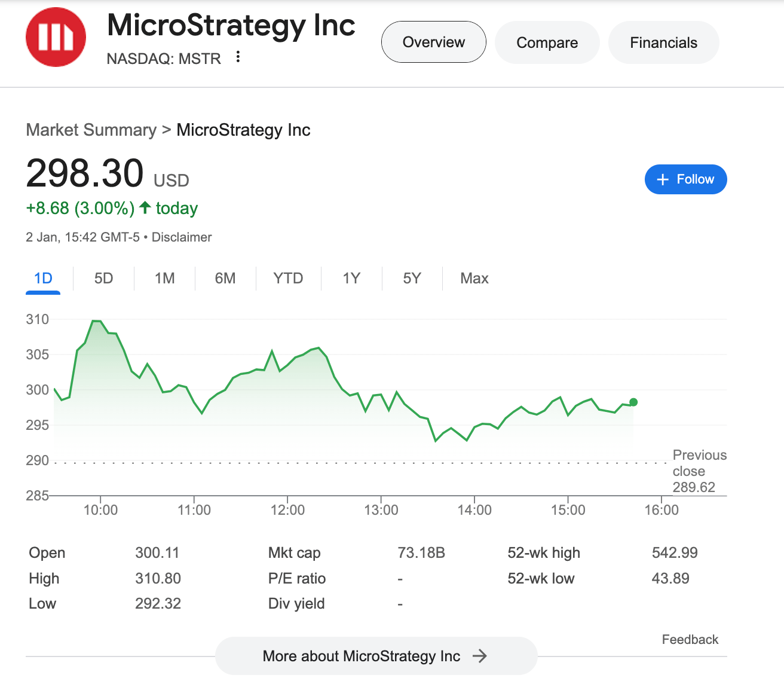Open the three-dot more options menu

click(x=238, y=57)
